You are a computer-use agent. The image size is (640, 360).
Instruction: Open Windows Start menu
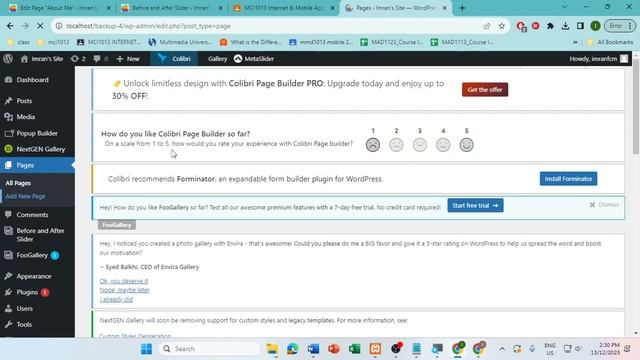click(146, 349)
